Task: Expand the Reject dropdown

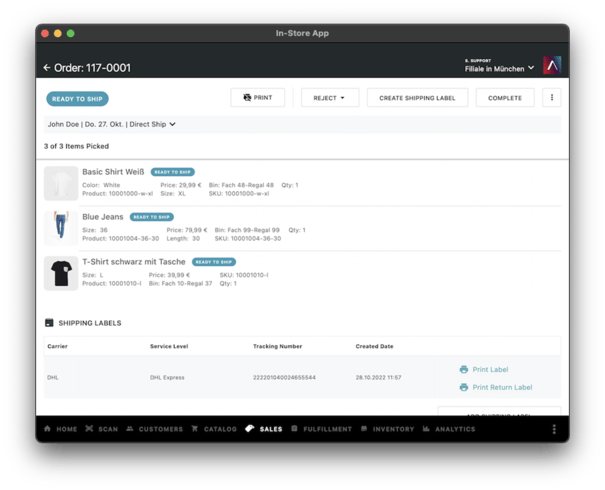Action: pos(330,98)
